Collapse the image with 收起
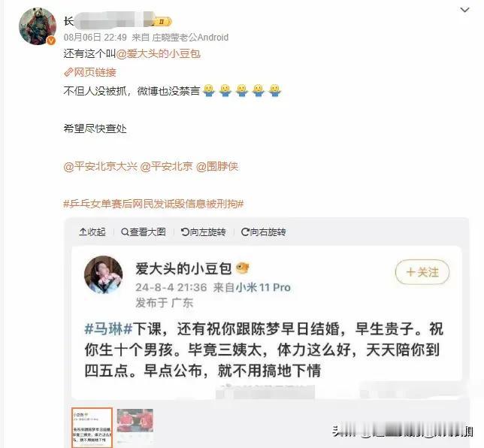Image resolution: width=484 pixels, height=448 pixels. tap(92, 232)
